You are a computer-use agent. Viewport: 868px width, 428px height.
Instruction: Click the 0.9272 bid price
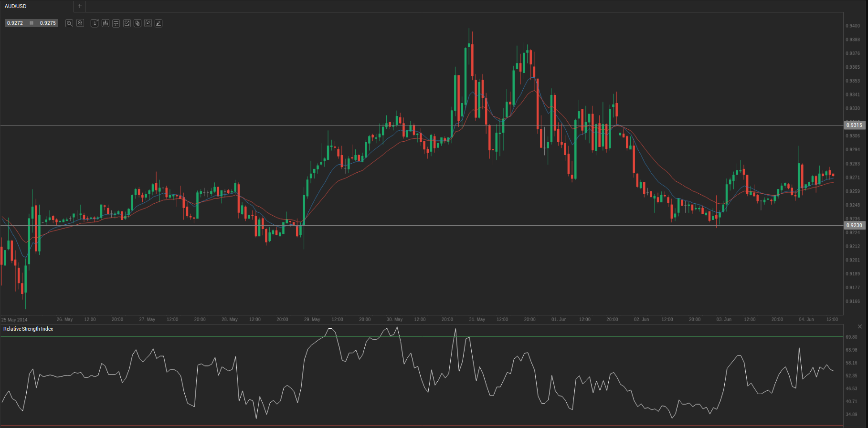(15, 23)
